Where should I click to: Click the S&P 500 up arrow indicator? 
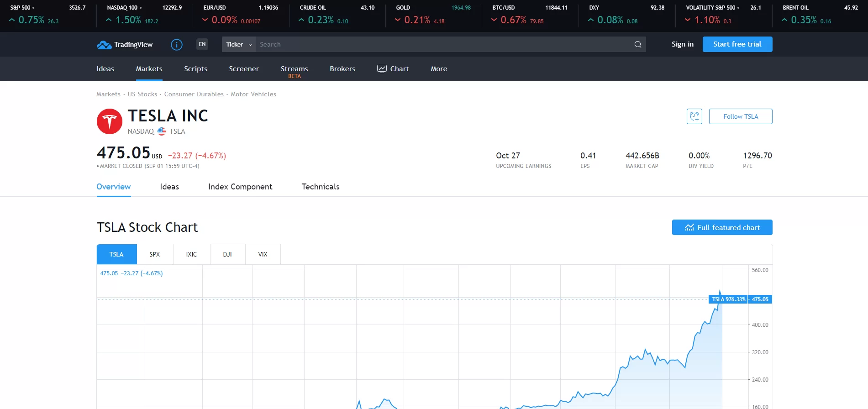[12, 20]
